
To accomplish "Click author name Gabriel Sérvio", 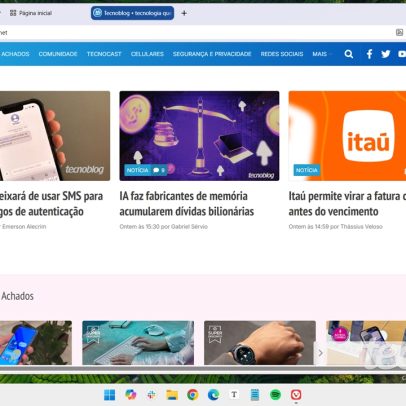I will tap(189, 227).
